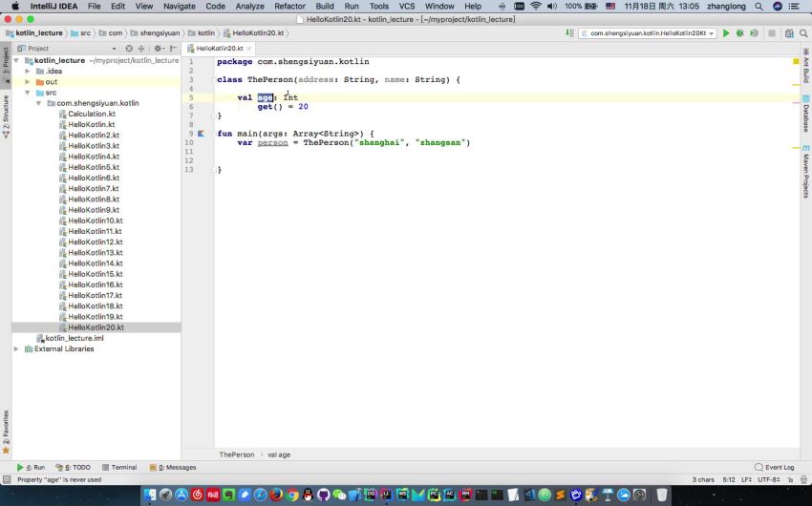
Task: Open the Messages tool window
Action: (x=173, y=467)
